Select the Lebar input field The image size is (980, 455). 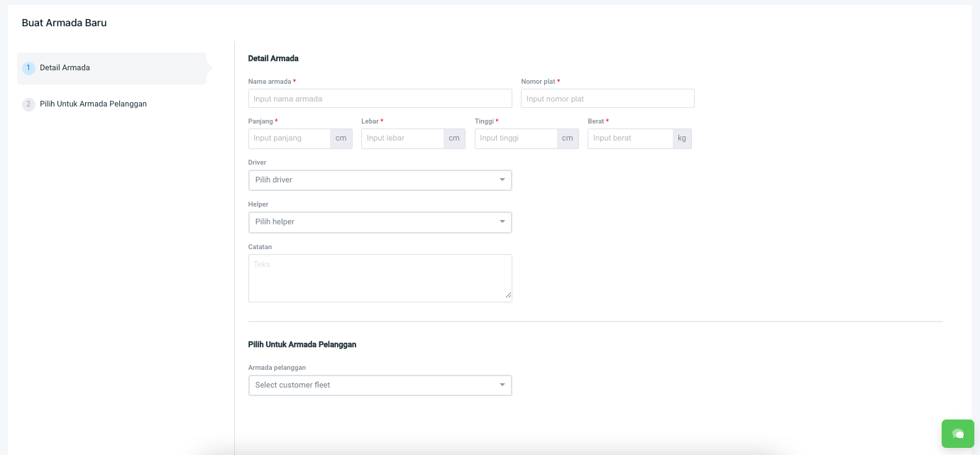[x=402, y=138]
